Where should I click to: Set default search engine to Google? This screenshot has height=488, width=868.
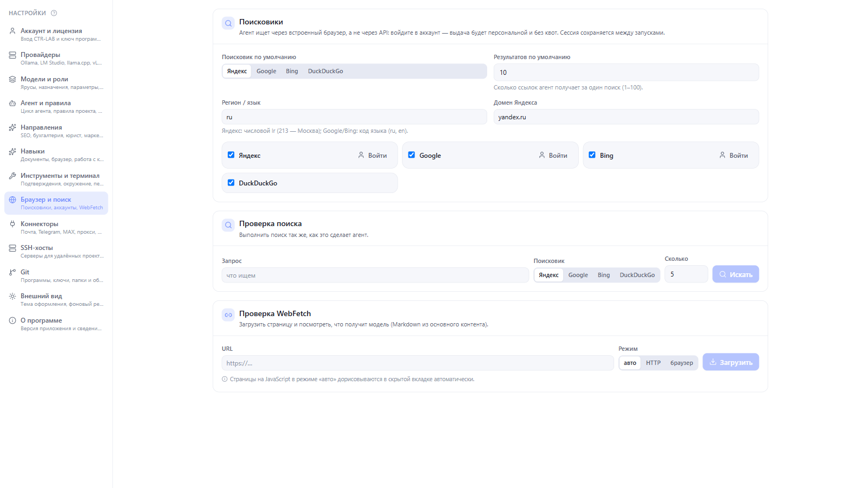tap(266, 71)
